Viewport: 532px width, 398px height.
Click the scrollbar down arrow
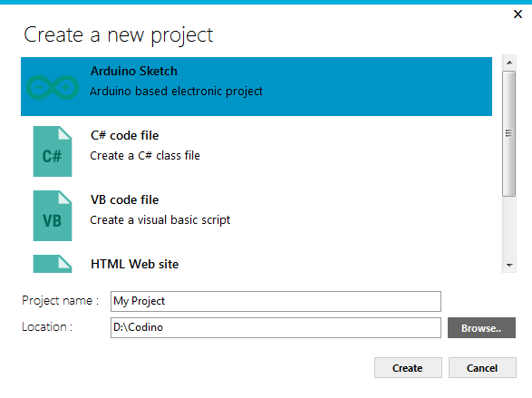(x=509, y=266)
